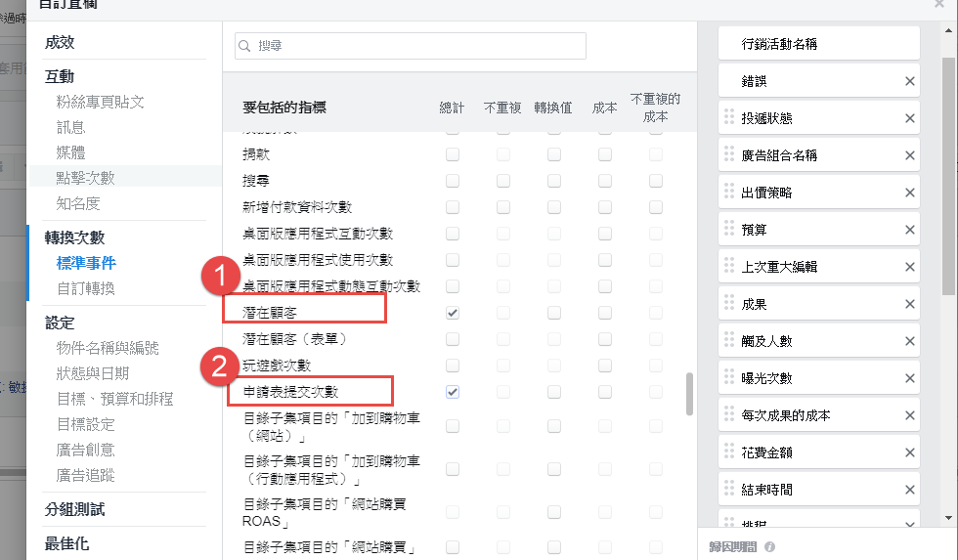The image size is (958, 560).
Task: Click the search magnifier icon
Action: coord(244,46)
